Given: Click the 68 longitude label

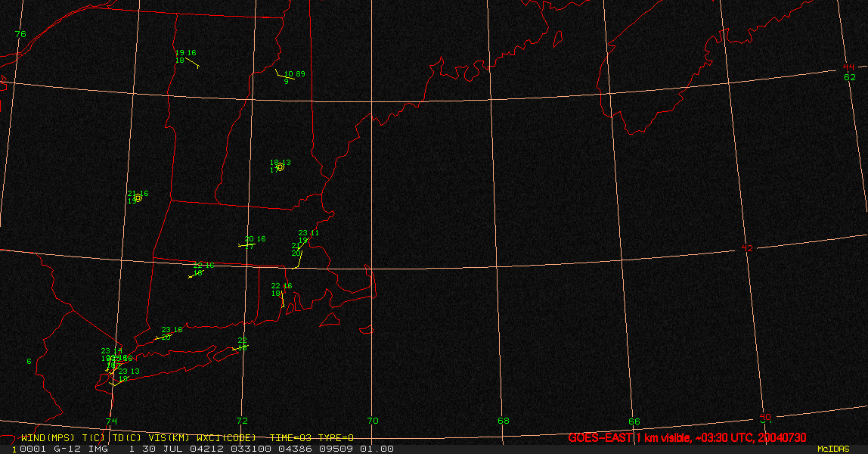Looking at the screenshot, I should point(504,421).
